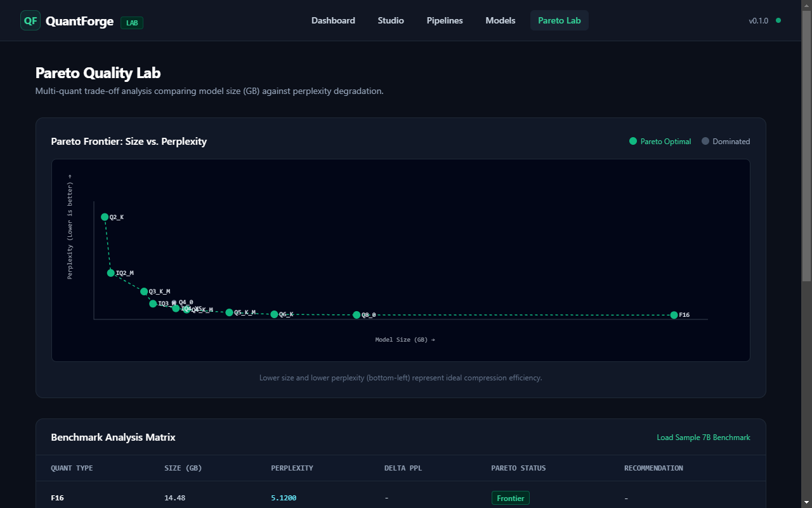Click the v0.1.0 version label
Image resolution: width=812 pixels, height=508 pixels.
(758, 20)
